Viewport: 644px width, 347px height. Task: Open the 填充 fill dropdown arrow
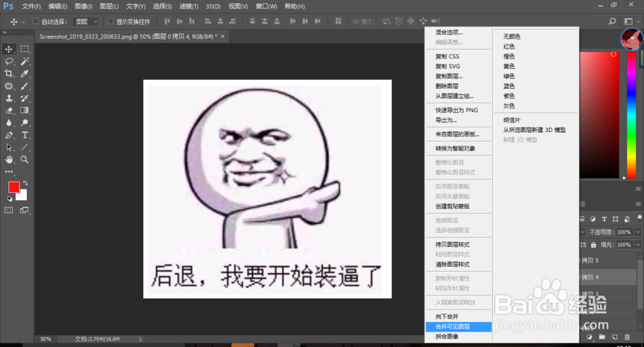638,245
